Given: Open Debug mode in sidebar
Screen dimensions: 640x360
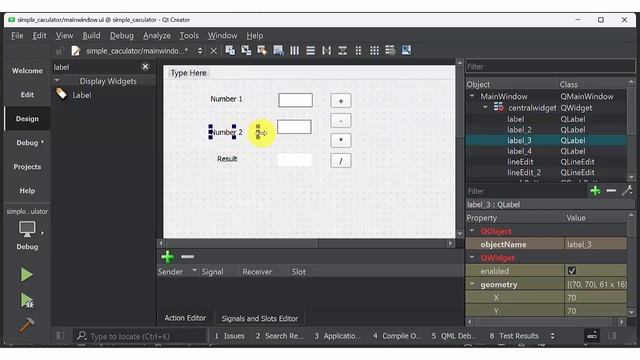Looking at the screenshot, I should pyautogui.click(x=27, y=142).
